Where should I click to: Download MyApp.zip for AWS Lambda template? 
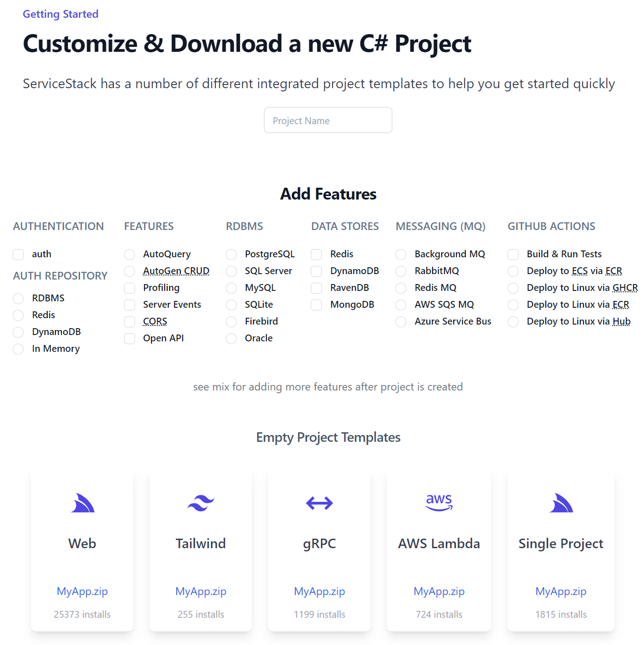click(439, 591)
